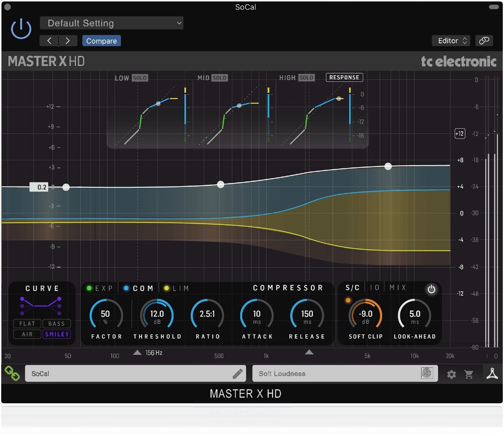Open the Editor view dropdown
The height and width of the screenshot is (436, 504).
pyautogui.click(x=451, y=40)
